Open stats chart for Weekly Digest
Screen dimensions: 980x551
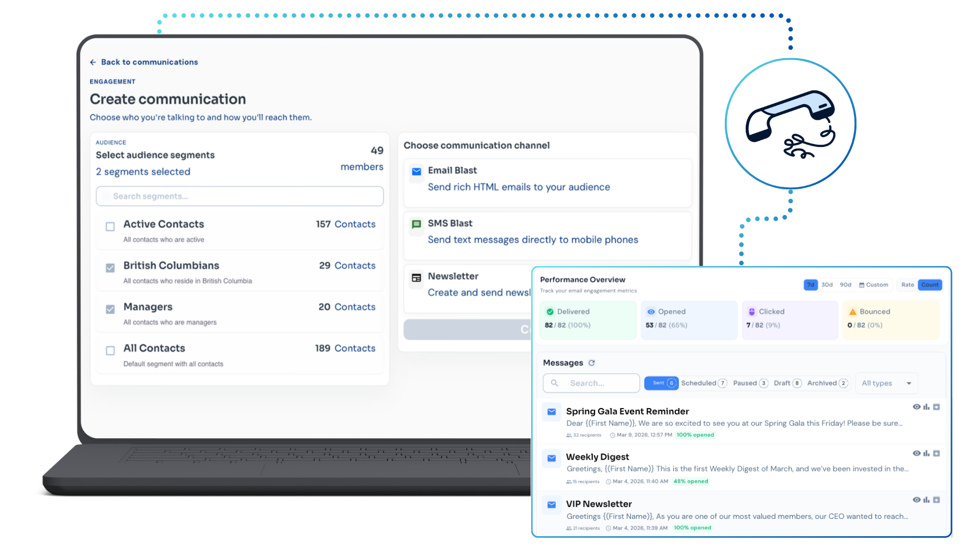pos(926,454)
